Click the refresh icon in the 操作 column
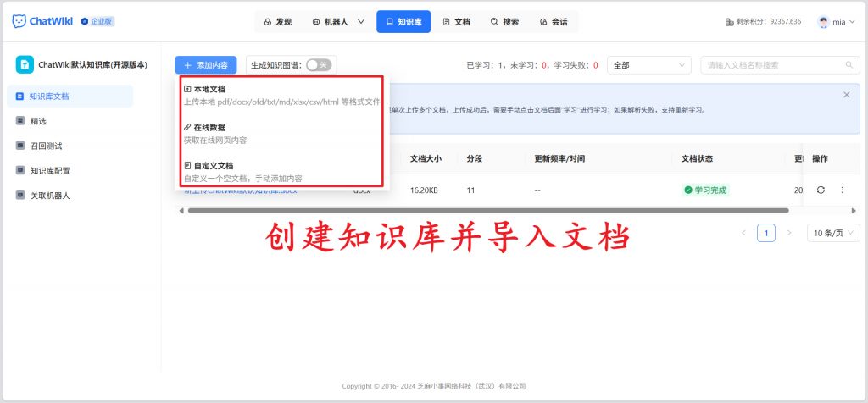 pyautogui.click(x=821, y=190)
